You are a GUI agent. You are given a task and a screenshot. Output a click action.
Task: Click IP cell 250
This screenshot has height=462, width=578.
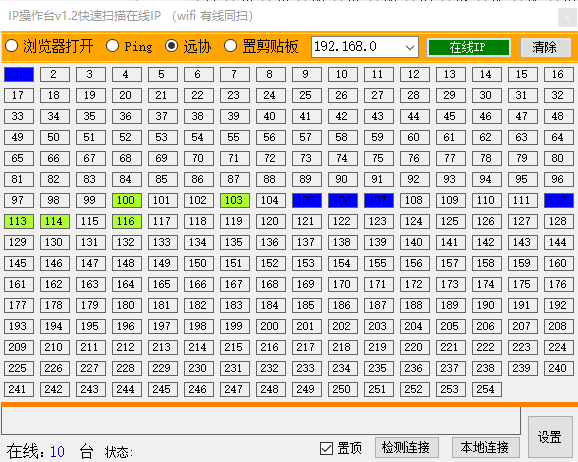tap(343, 390)
